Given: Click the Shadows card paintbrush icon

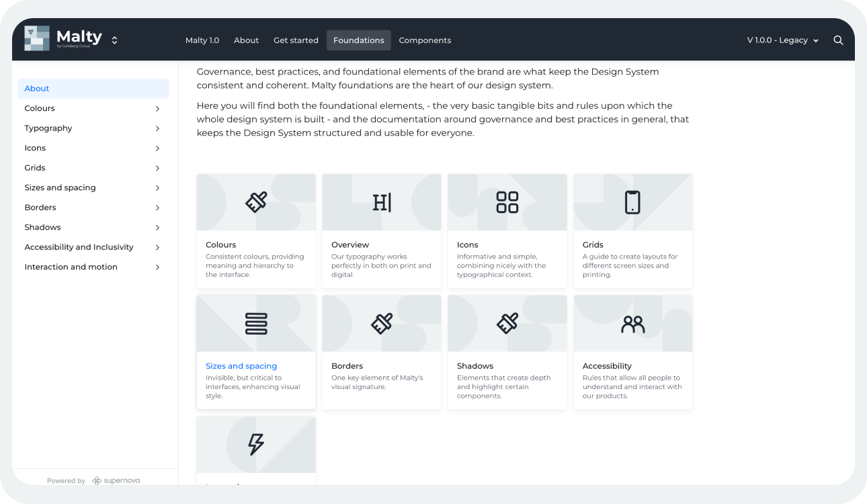Looking at the screenshot, I should click(x=507, y=323).
